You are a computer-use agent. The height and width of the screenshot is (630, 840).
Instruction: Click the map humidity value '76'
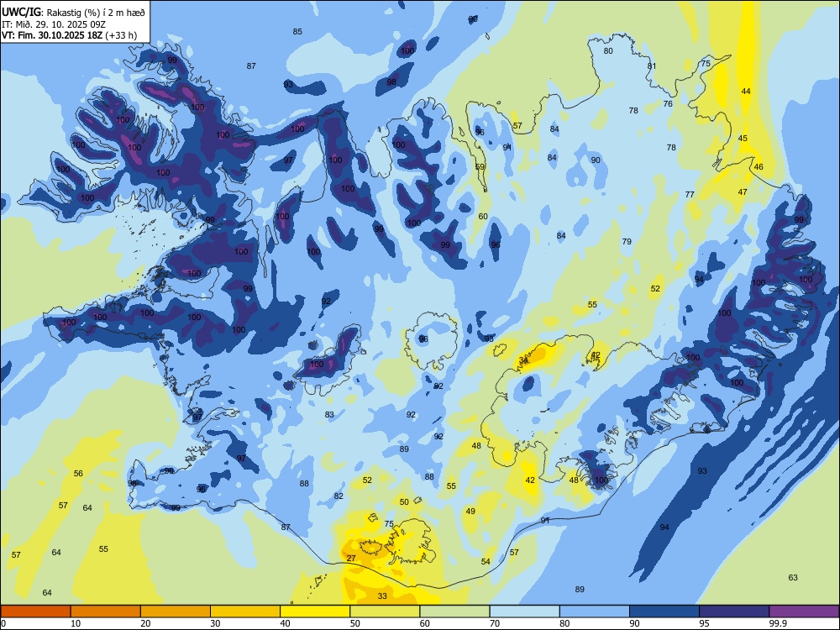668,103
